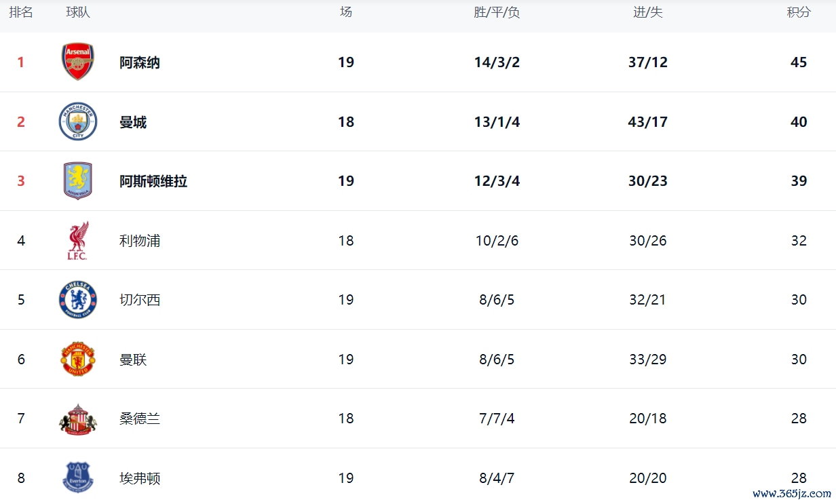Click the 排名 column header
The width and height of the screenshot is (836, 504).
click(x=21, y=12)
